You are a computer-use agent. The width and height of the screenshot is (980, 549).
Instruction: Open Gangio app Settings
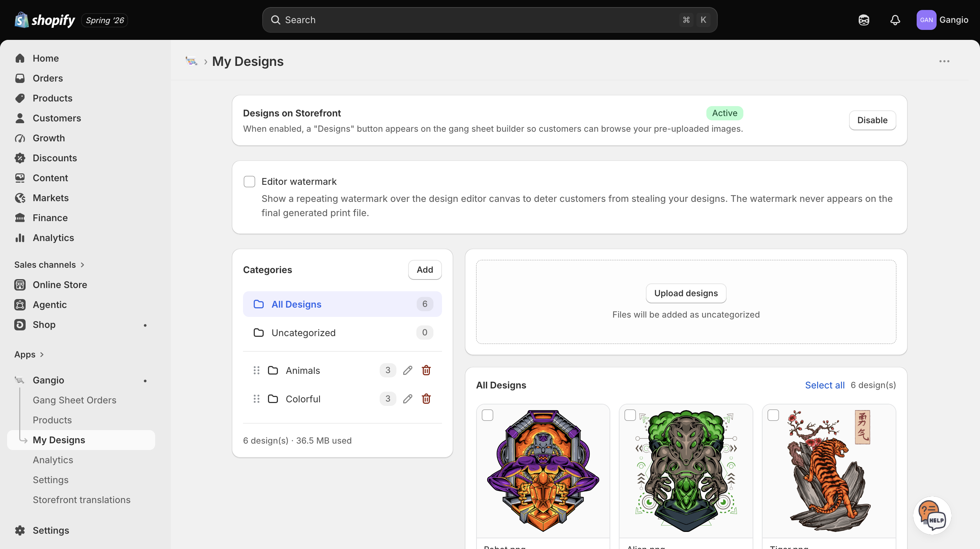51,480
